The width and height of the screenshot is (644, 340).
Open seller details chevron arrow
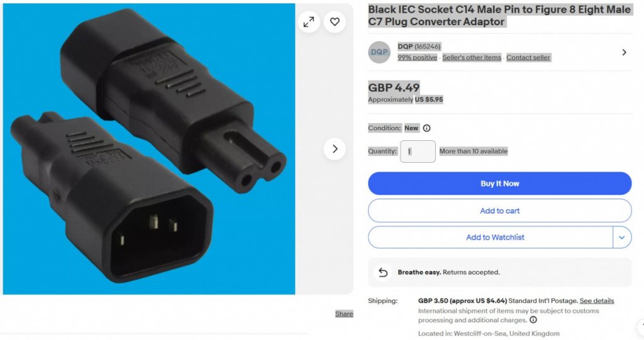coord(624,52)
